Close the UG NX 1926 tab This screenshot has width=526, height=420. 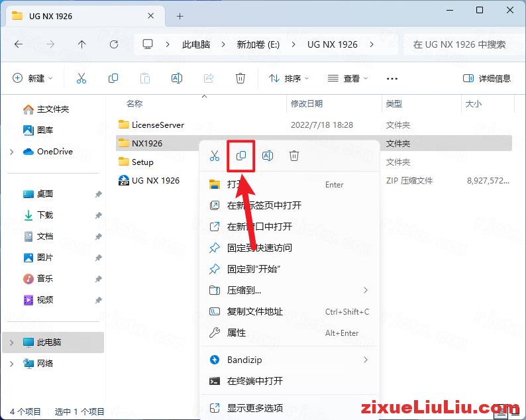[150, 16]
